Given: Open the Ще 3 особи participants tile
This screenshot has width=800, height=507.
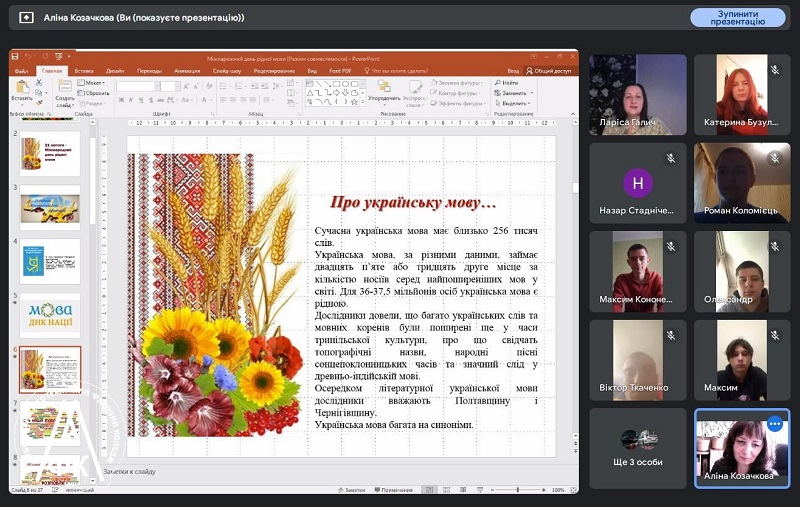Looking at the screenshot, I should 638,448.
